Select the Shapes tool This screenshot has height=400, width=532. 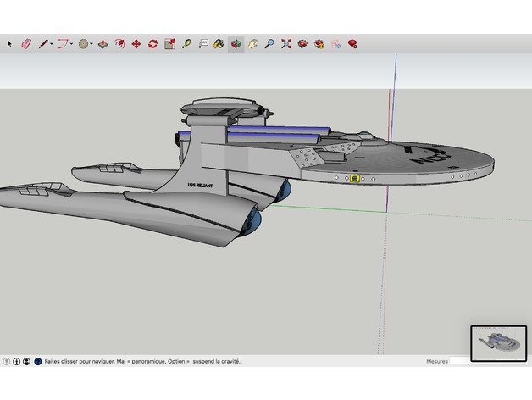(x=84, y=43)
